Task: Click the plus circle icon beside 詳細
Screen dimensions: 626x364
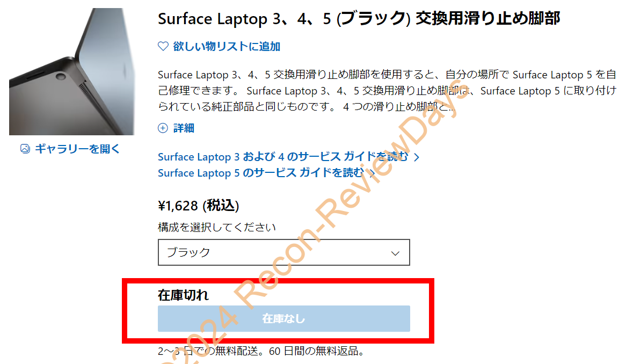Action: coord(163,128)
